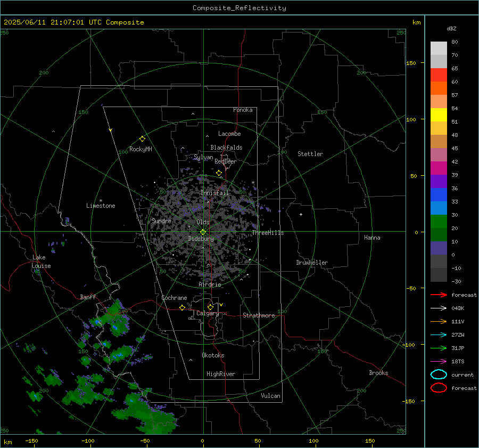Image resolution: width=479 pixels, height=448 pixels.
Task: Click the HighRiver label
Action: pyautogui.click(x=221, y=374)
